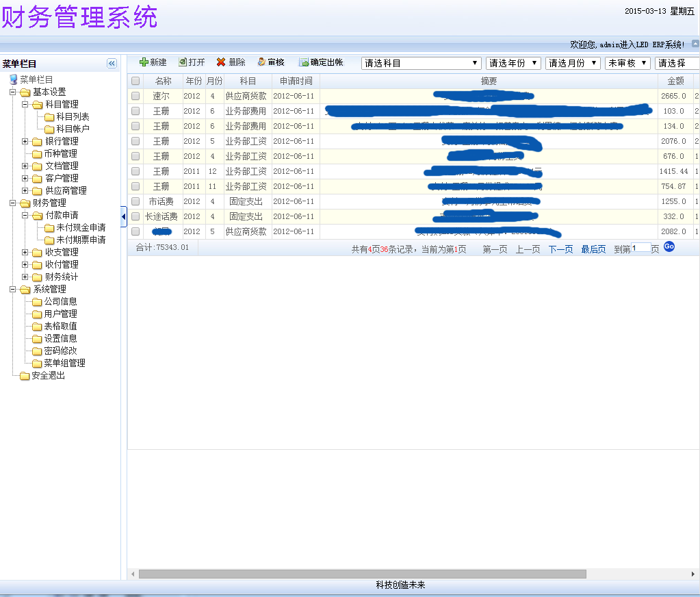The image size is (700, 597).
Task: Click the blue Go page button
Action: click(x=669, y=246)
